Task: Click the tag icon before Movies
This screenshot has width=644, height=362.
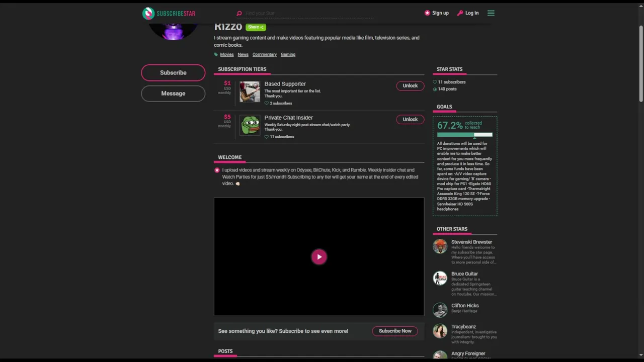Action: pos(216,54)
